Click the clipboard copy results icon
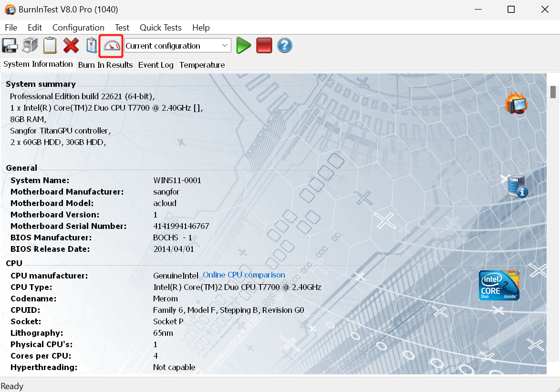The height and width of the screenshot is (392, 560). click(x=50, y=46)
